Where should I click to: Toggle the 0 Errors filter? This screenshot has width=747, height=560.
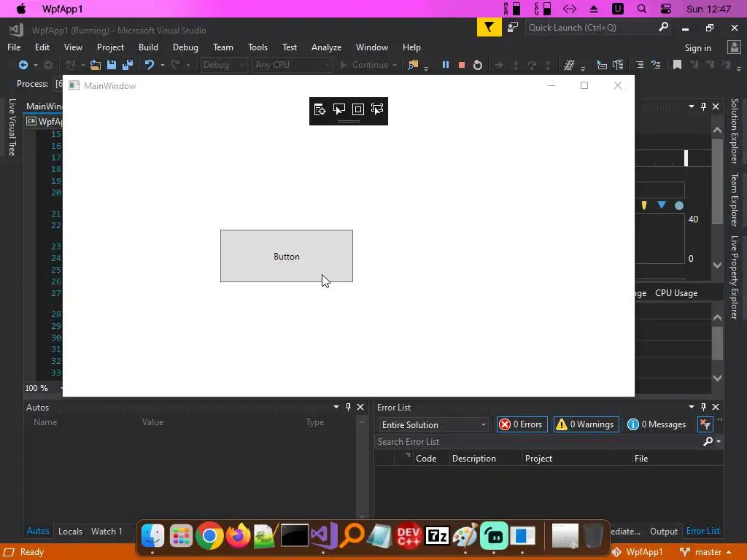coord(522,424)
